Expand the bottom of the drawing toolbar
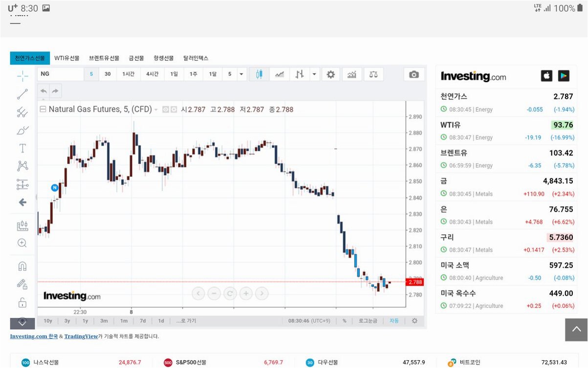This screenshot has height=368, width=588. pyautogui.click(x=22, y=323)
